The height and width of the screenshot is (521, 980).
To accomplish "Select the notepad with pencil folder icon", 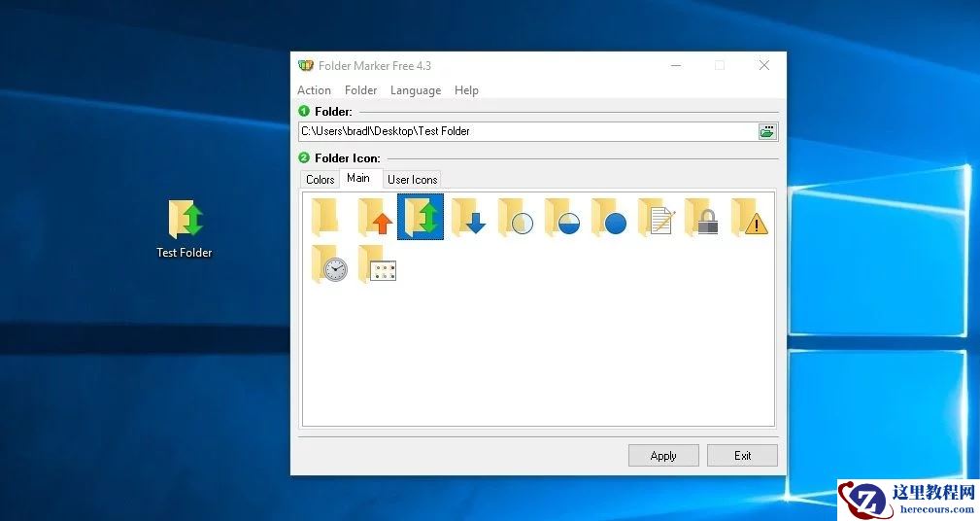I will pos(657,217).
